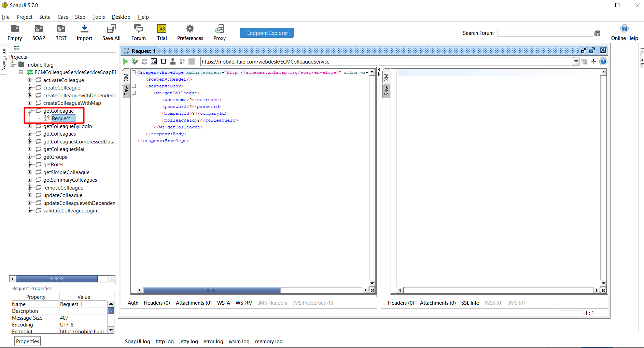Open response SSL Info tab

470,303
